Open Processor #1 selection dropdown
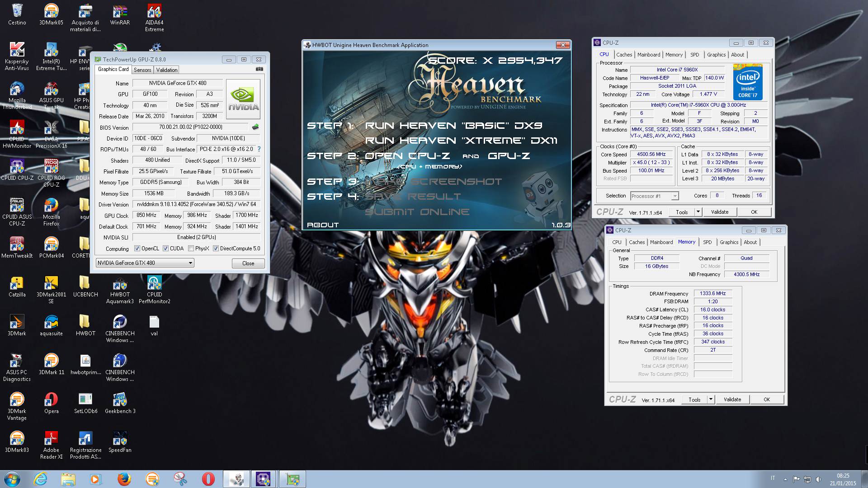 click(x=654, y=196)
